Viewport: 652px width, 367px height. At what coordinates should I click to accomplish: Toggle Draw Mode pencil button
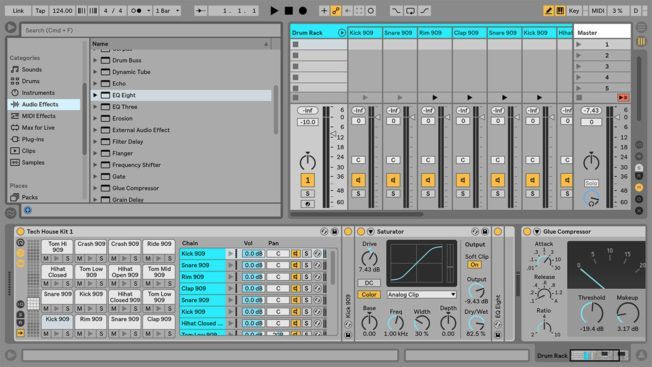coord(548,11)
